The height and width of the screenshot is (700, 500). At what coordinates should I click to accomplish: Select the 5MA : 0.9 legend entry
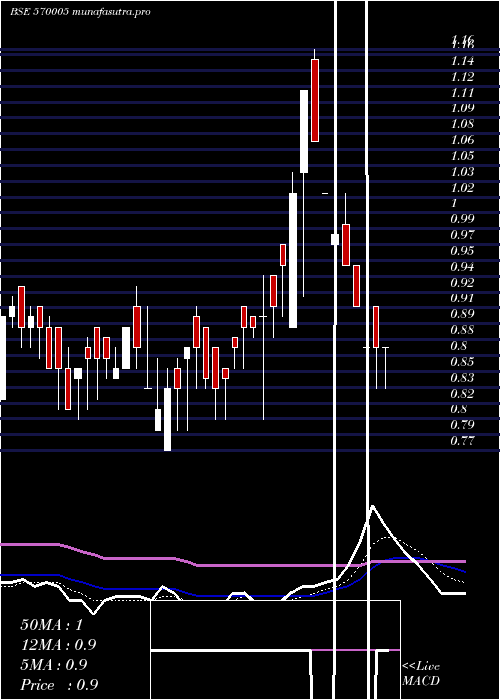tap(54, 665)
